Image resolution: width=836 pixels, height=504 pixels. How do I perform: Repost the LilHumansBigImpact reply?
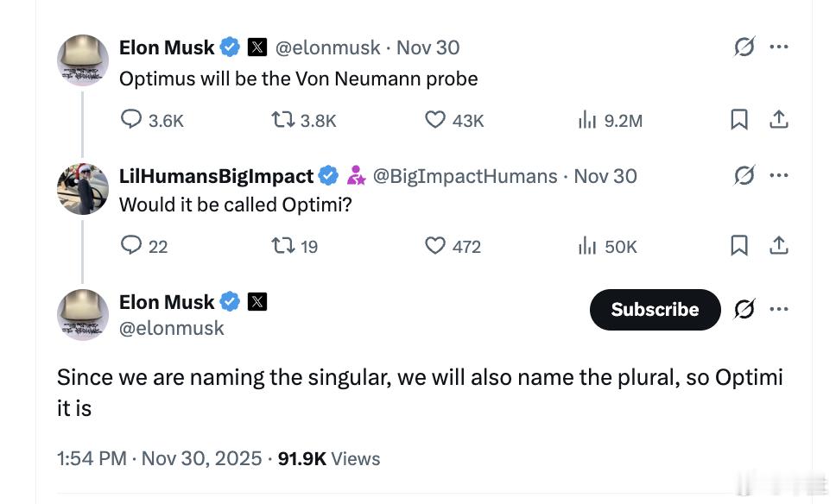(283, 246)
